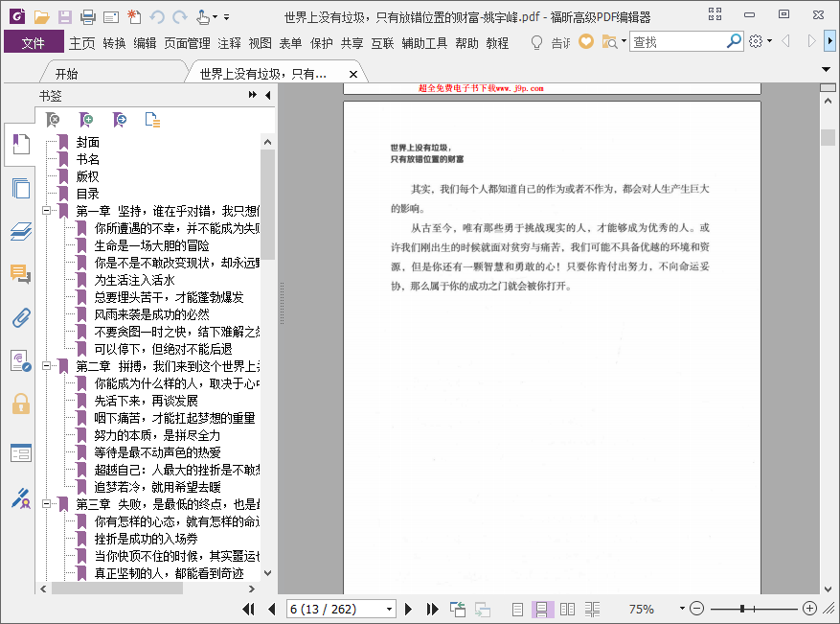The image size is (840, 624).
Task: Open a file with the folder icon
Action: click(x=41, y=17)
